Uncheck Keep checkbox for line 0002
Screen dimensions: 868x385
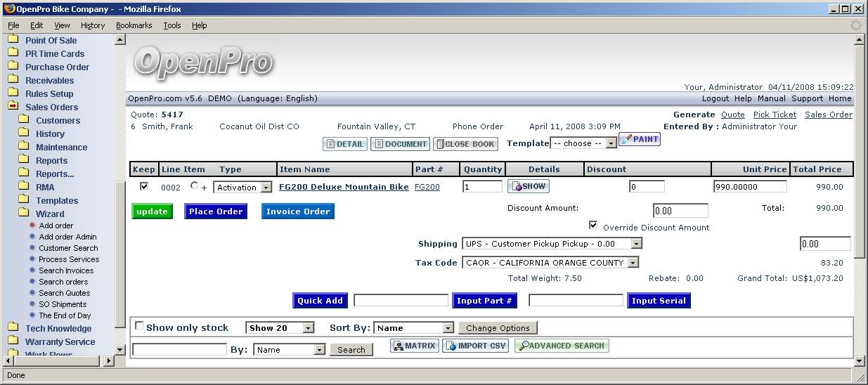144,187
